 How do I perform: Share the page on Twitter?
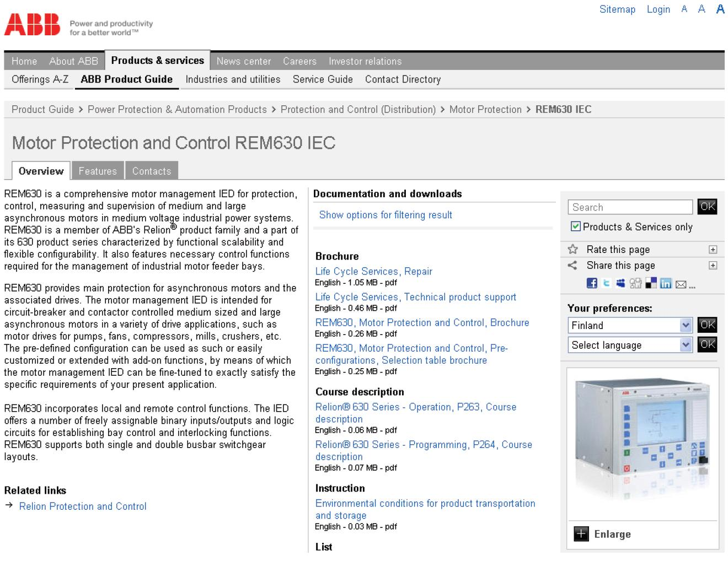coord(607,283)
